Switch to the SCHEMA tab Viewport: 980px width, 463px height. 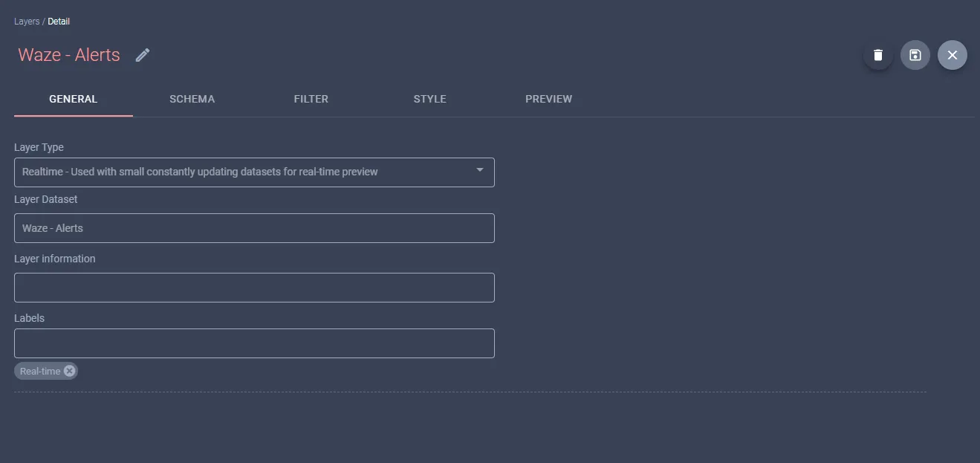click(x=192, y=99)
